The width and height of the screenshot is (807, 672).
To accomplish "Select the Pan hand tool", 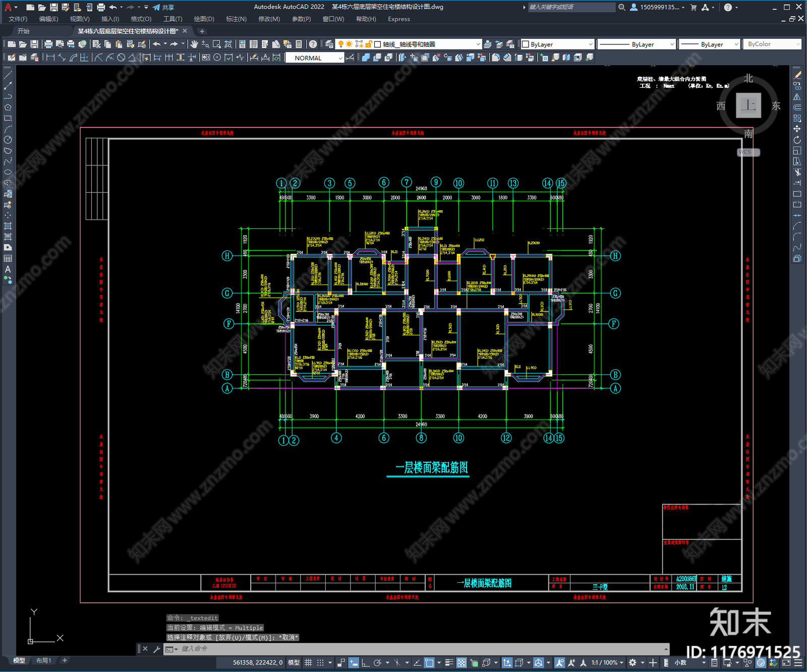I will [x=194, y=44].
